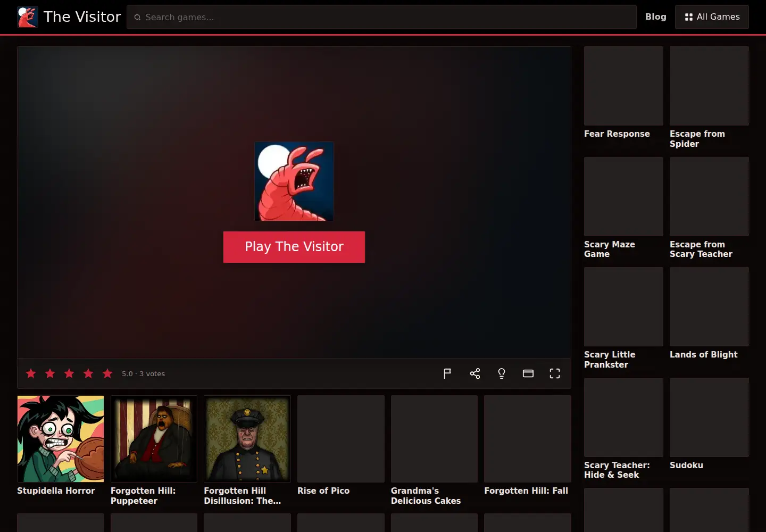Open Forgotten Hill Disillusion policeman thumbnail
This screenshot has height=532, width=766.
point(247,439)
